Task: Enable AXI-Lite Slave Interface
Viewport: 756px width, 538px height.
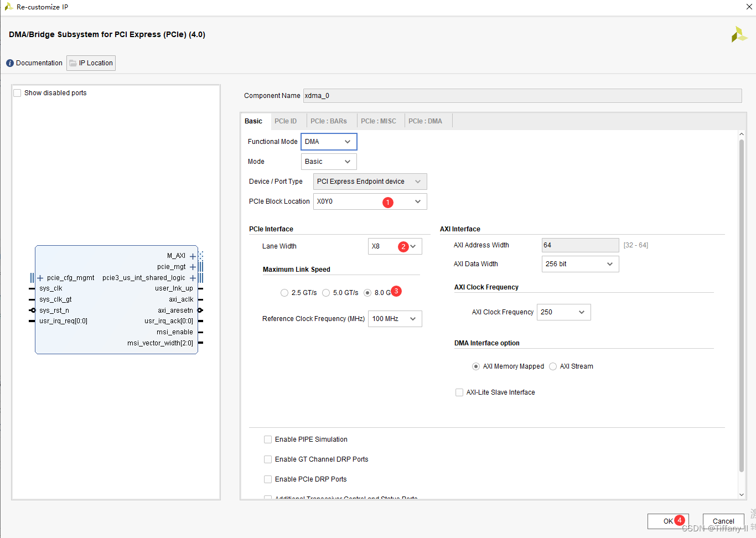Action: click(x=459, y=392)
